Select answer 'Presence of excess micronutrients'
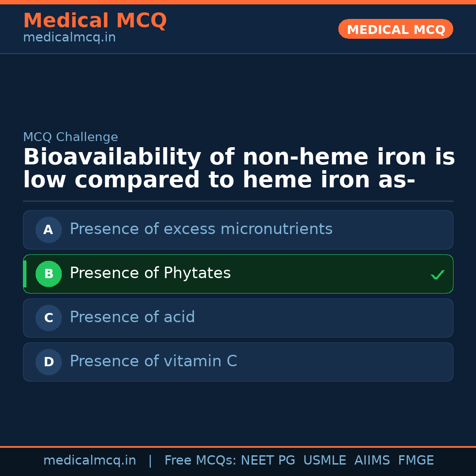 (x=201, y=229)
